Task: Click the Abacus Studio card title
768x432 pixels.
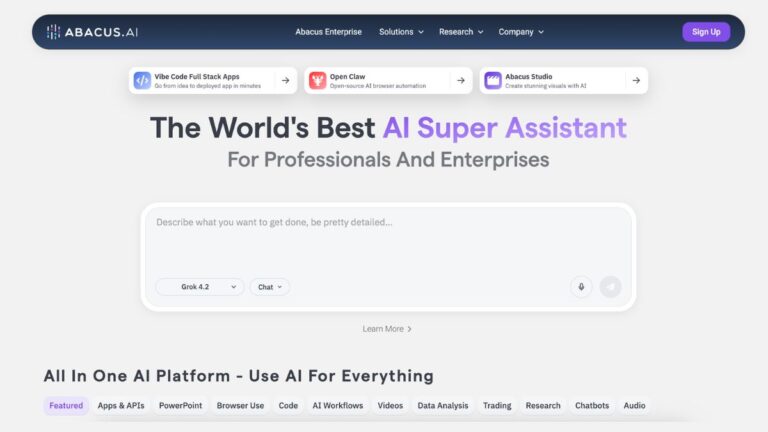Action: pyautogui.click(x=528, y=76)
